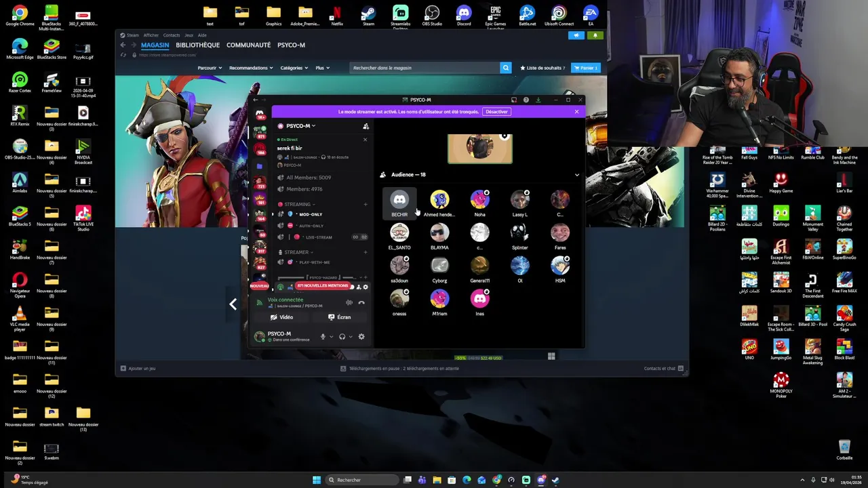The height and width of the screenshot is (488, 868).
Task: Open server with 721 badge
Action: [x=260, y=183]
